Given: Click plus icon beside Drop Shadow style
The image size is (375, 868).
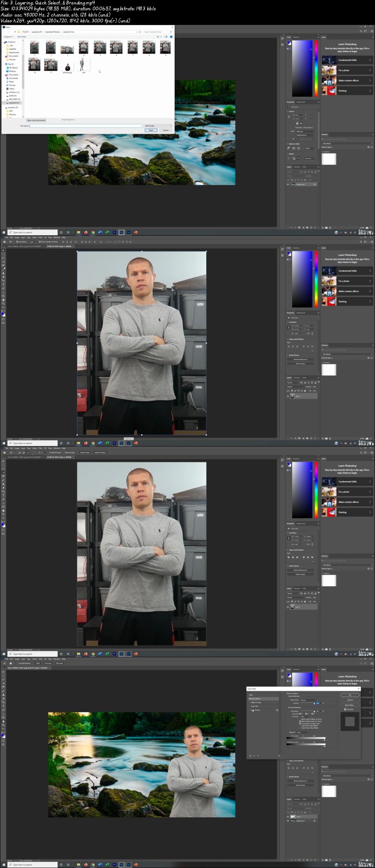Looking at the screenshot, I should tap(277, 710).
